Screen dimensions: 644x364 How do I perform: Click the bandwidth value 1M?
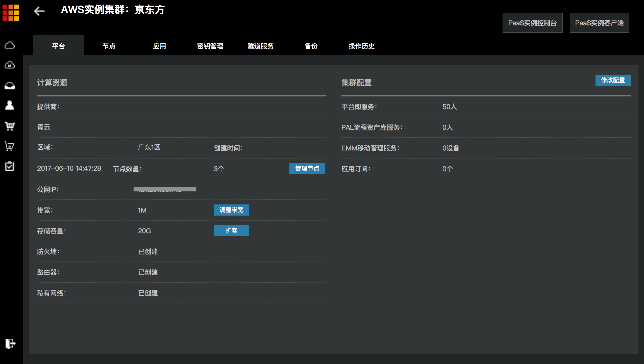pos(142,210)
